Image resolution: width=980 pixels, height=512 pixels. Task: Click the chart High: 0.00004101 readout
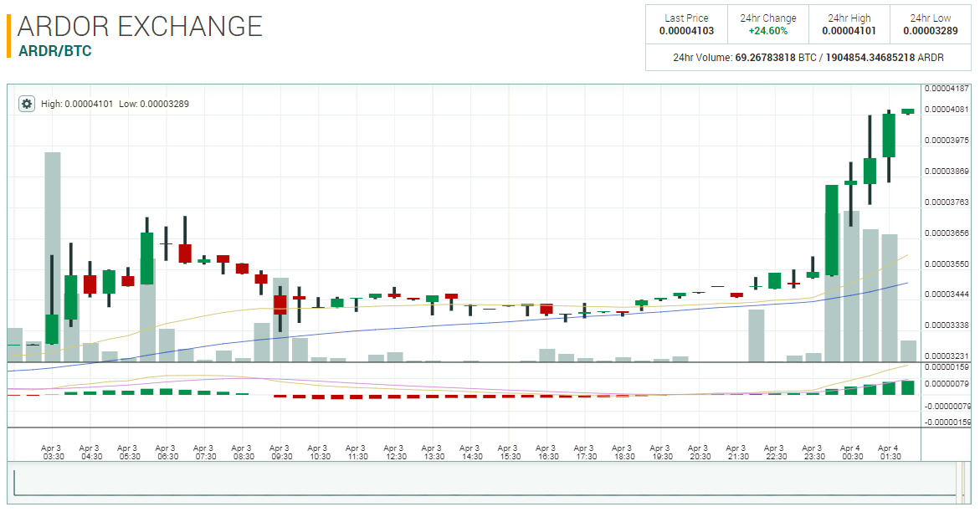coord(77,104)
